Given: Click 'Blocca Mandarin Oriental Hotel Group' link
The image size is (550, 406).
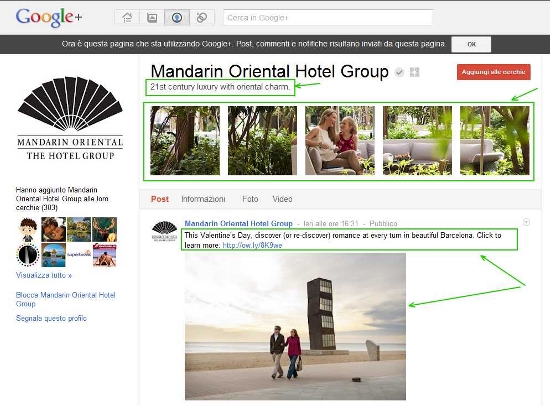Looking at the screenshot, I should point(65,299).
